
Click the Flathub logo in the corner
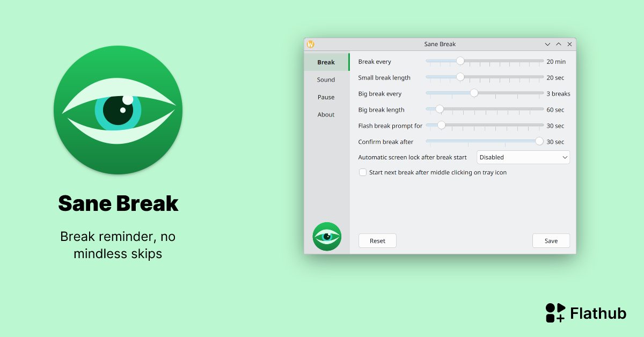click(x=556, y=312)
